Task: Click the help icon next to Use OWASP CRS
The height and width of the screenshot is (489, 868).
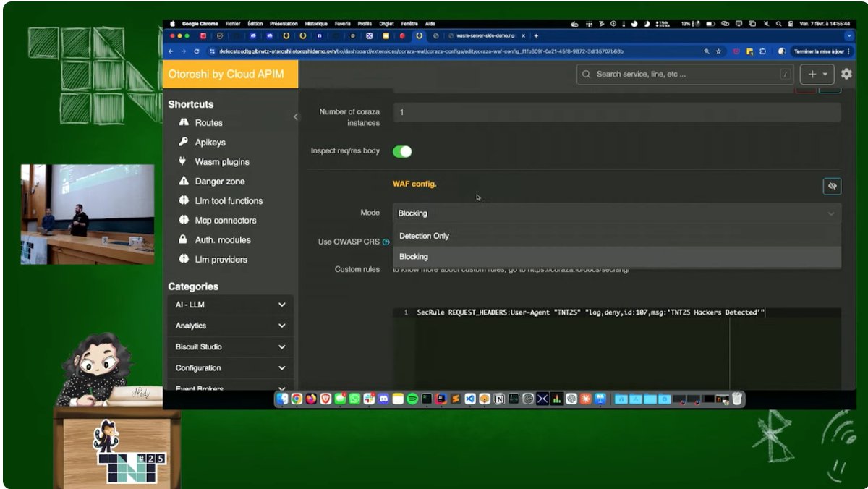Action: [386, 242]
